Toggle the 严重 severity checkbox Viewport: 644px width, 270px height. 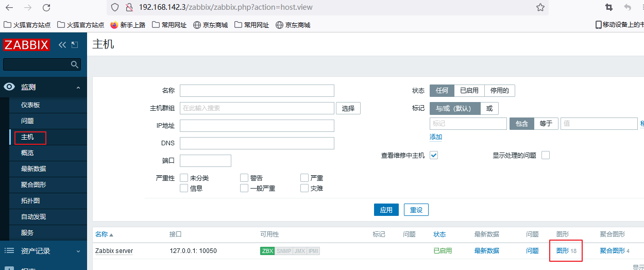pos(304,178)
